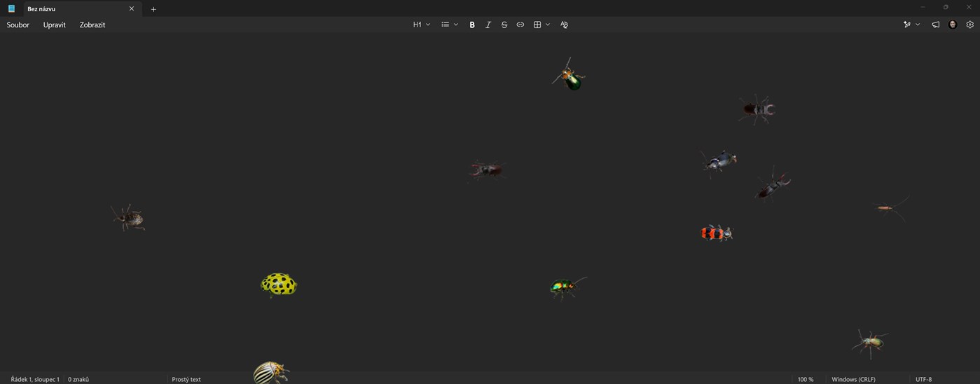Add a new tab with the plus button
980x384 pixels.
pyautogui.click(x=153, y=9)
